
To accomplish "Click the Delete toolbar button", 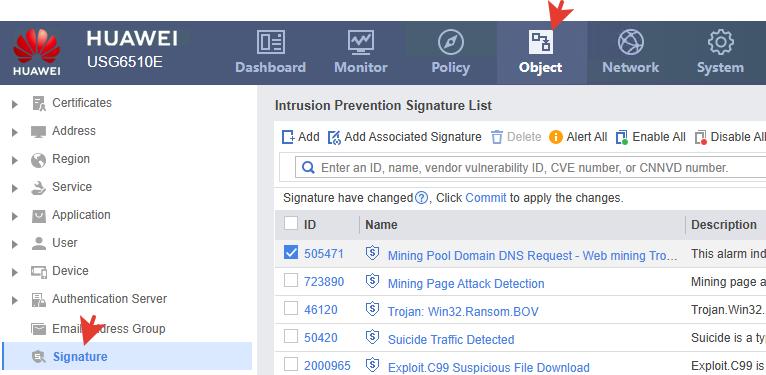I will point(516,137).
